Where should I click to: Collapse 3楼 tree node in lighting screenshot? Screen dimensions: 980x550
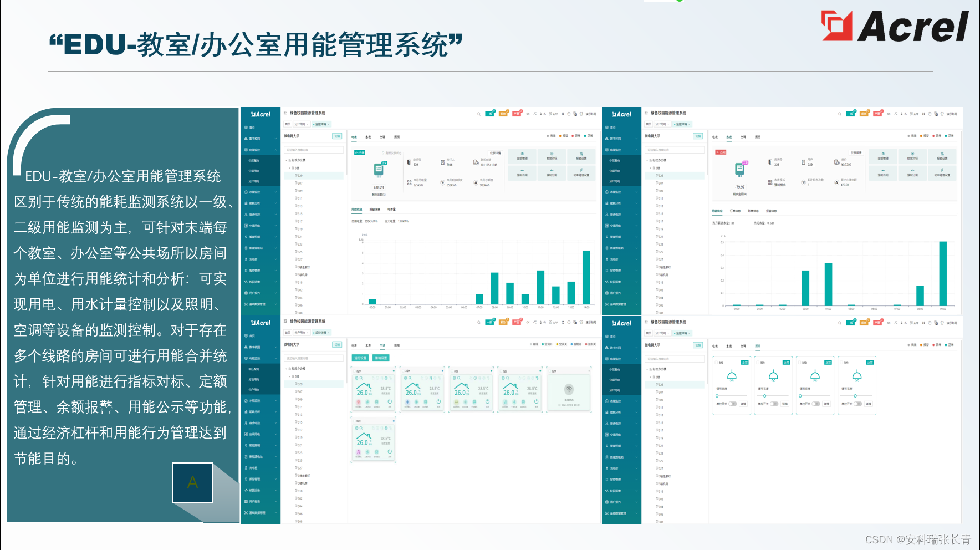coord(651,377)
